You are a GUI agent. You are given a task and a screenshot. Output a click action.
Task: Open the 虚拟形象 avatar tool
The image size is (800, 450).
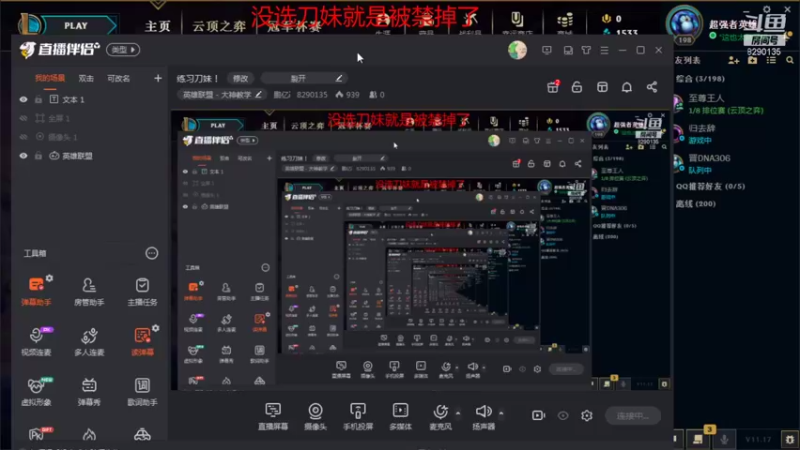tap(36, 391)
